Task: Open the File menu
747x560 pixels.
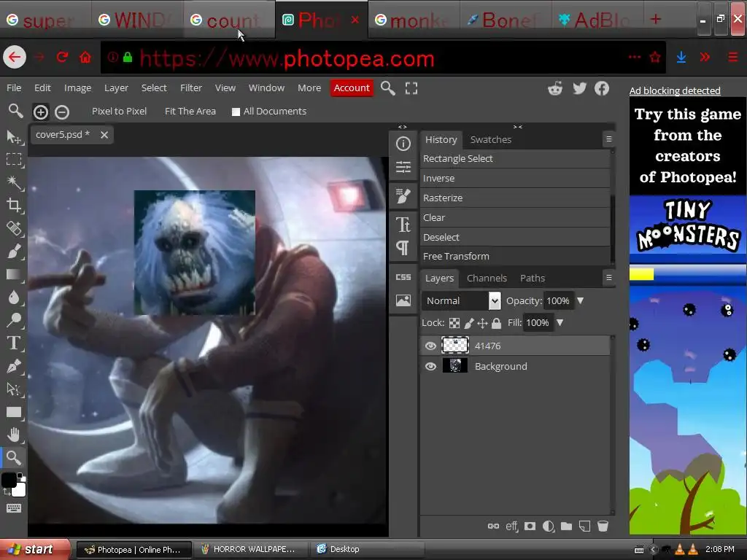Action: (x=14, y=87)
